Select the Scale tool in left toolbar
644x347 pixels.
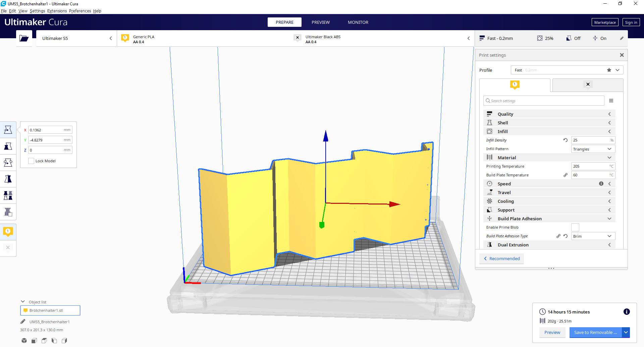(x=8, y=146)
